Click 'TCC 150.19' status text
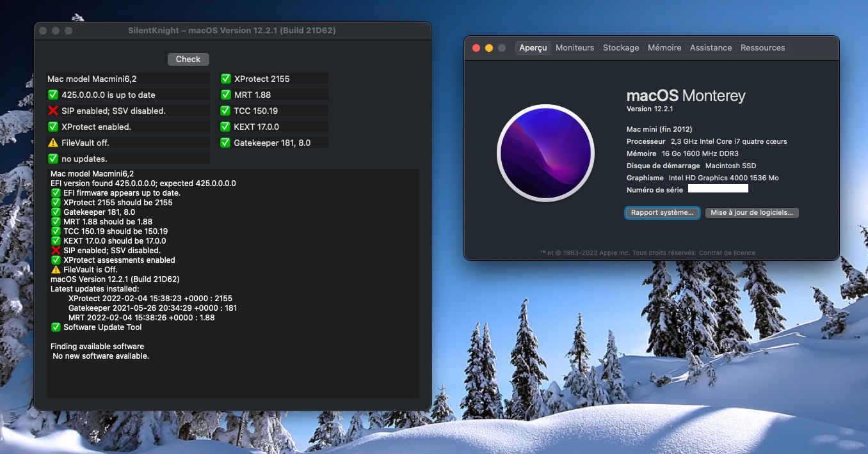Screen dimensions: 868x454 coord(256,111)
